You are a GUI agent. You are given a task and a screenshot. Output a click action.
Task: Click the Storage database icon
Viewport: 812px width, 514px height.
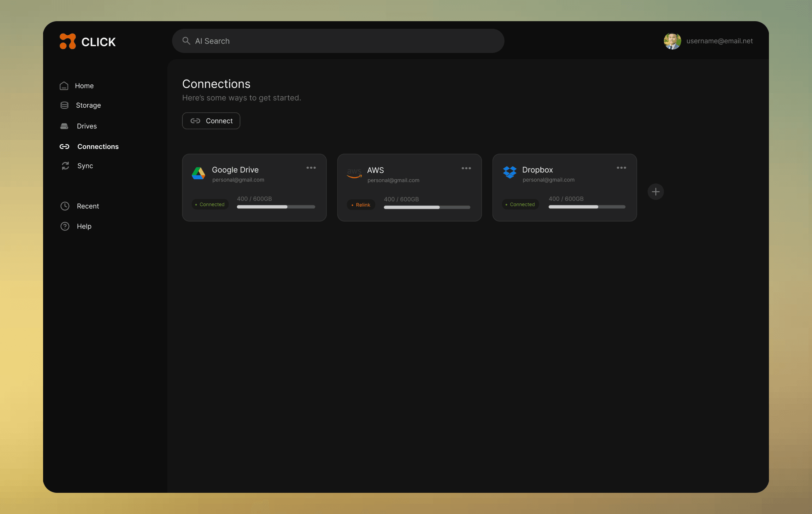pyautogui.click(x=64, y=105)
